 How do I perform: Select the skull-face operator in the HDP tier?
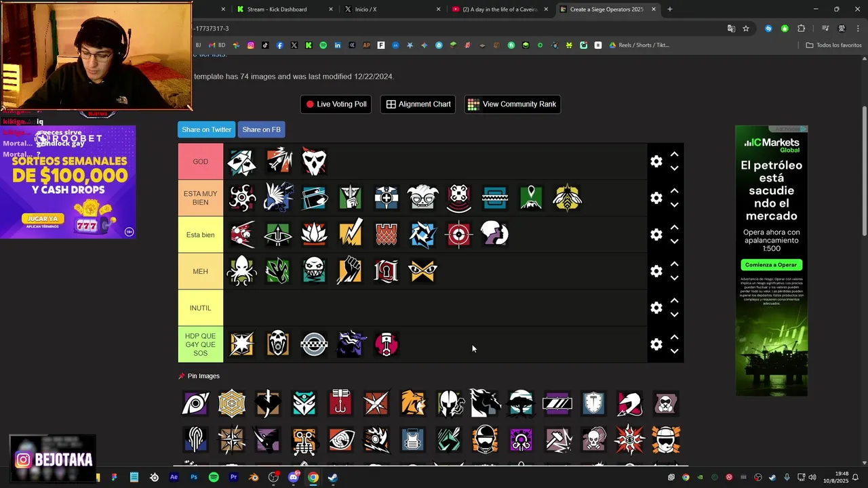[278, 344]
